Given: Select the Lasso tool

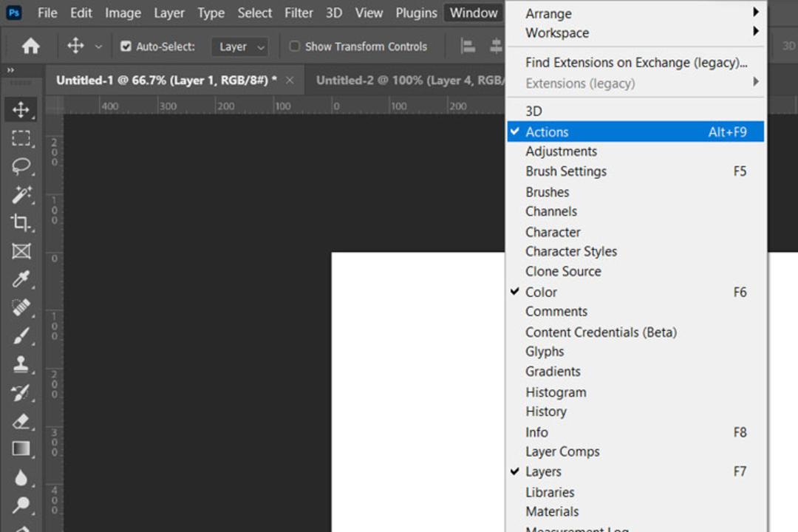Looking at the screenshot, I should click(21, 166).
